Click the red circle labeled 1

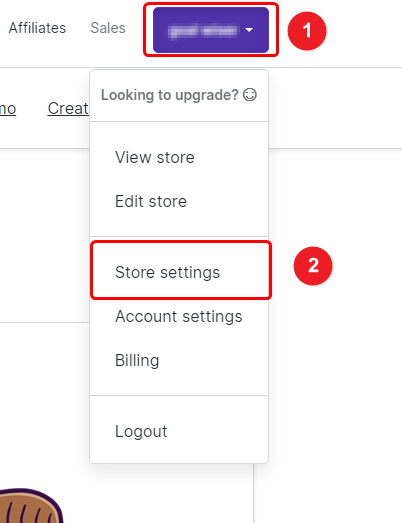pos(307,31)
